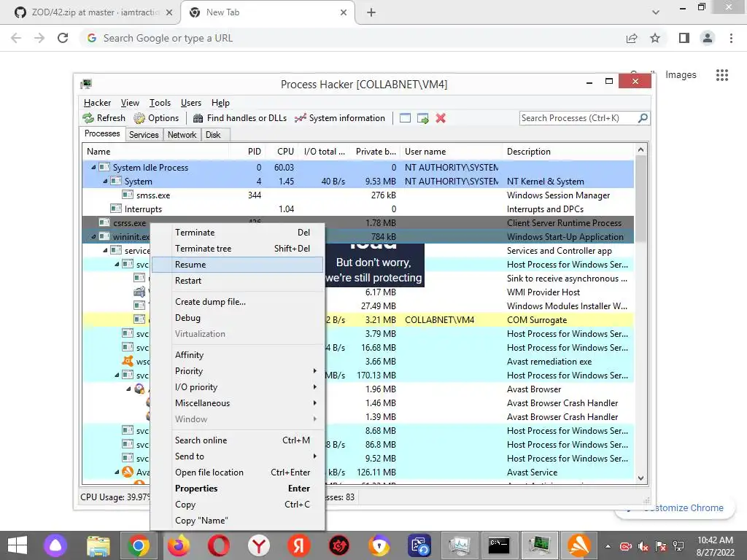
Task: Open Options from the Process Hacker toolbar
Action: [x=156, y=118]
